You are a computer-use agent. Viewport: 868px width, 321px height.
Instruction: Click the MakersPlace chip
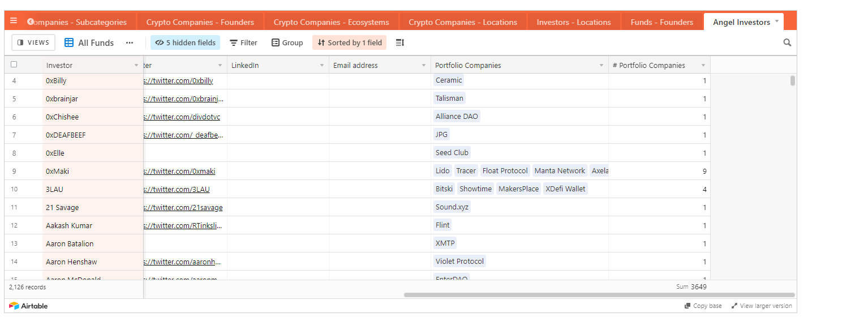click(518, 189)
